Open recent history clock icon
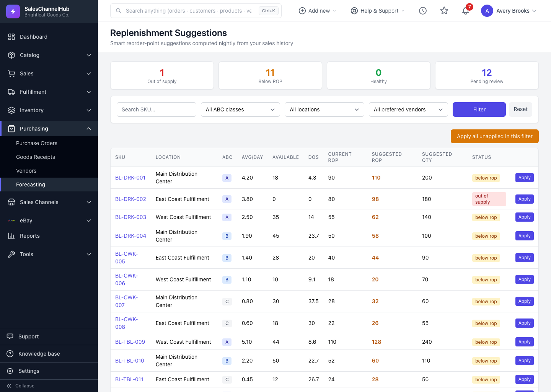Screen dimensions: 551x392 tap(422, 11)
